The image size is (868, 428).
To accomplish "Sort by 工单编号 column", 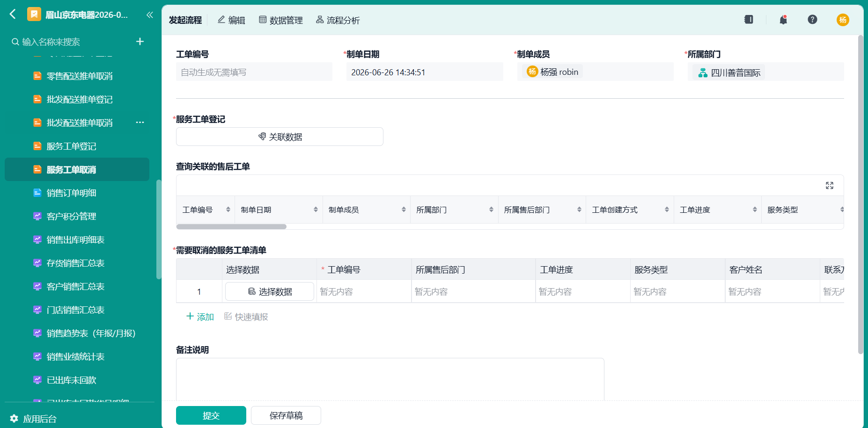I will pyautogui.click(x=228, y=210).
